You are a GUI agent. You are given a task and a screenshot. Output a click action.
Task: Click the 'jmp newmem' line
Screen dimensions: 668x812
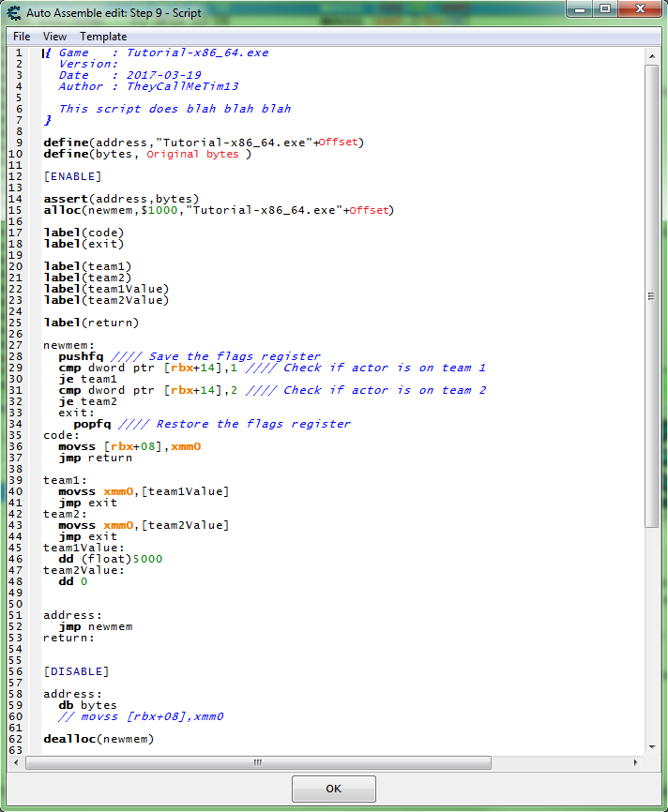tap(96, 626)
